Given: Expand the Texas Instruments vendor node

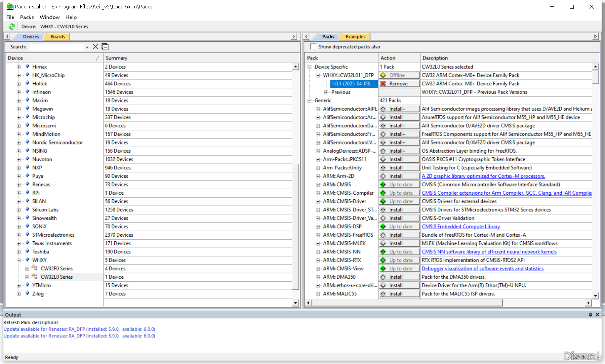Looking at the screenshot, I should (19, 243).
